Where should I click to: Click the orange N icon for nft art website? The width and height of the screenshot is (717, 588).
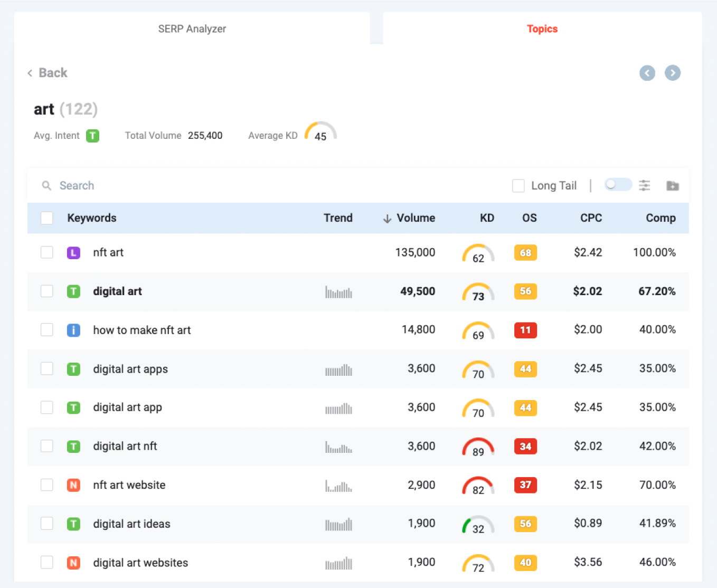pyautogui.click(x=74, y=485)
